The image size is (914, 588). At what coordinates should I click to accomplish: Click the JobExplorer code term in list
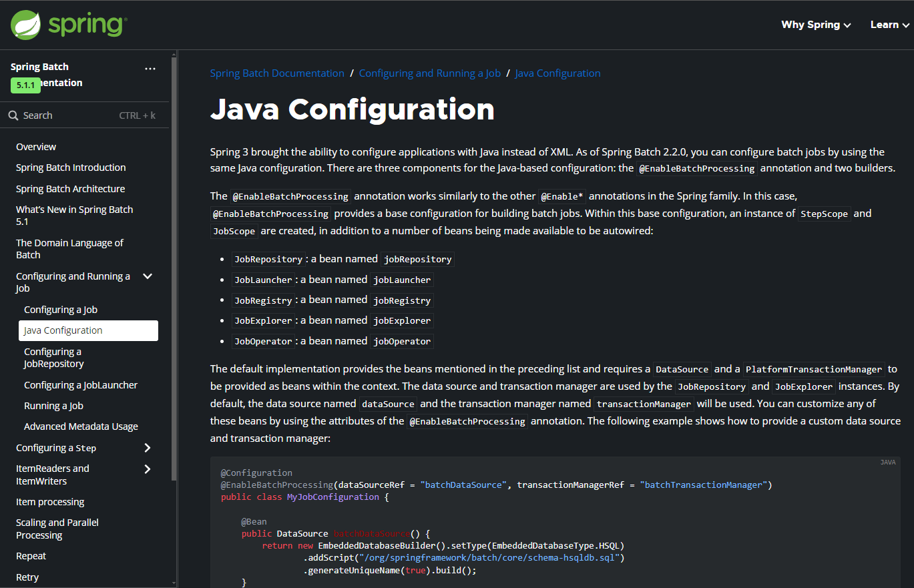pos(263,321)
